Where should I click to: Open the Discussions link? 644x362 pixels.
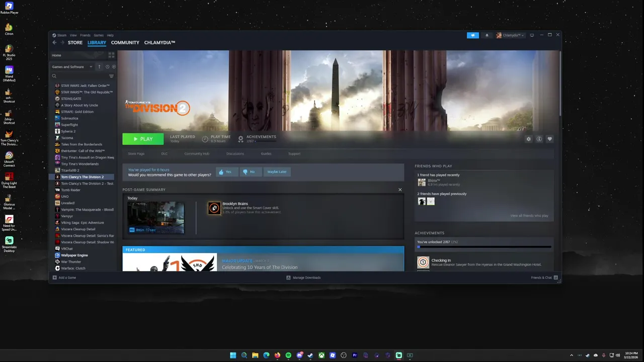(x=235, y=154)
